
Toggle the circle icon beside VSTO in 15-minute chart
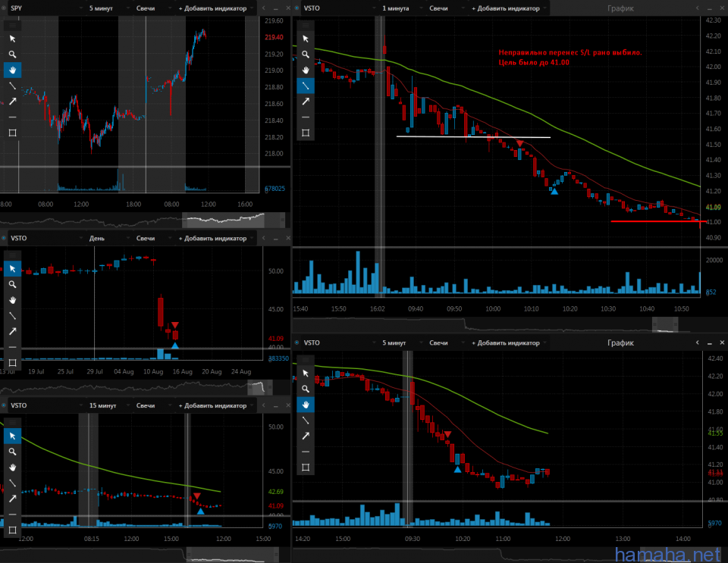click(x=5, y=405)
